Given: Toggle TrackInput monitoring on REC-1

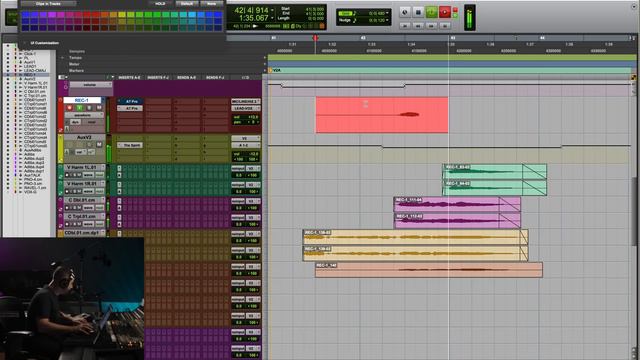Looking at the screenshot, I should coord(80,108).
